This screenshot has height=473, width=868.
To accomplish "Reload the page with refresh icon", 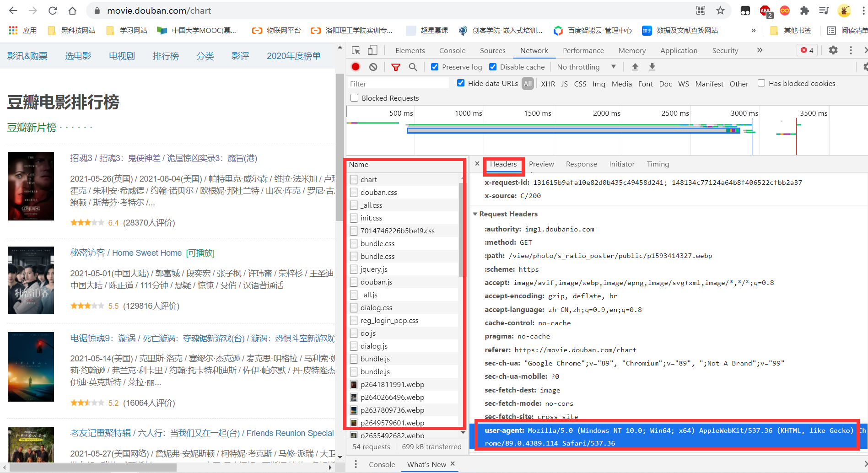I will (53, 11).
